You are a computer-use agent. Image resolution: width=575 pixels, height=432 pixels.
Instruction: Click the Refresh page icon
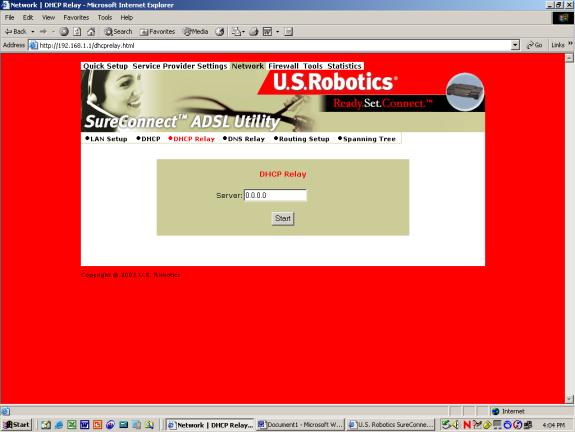tap(77, 32)
